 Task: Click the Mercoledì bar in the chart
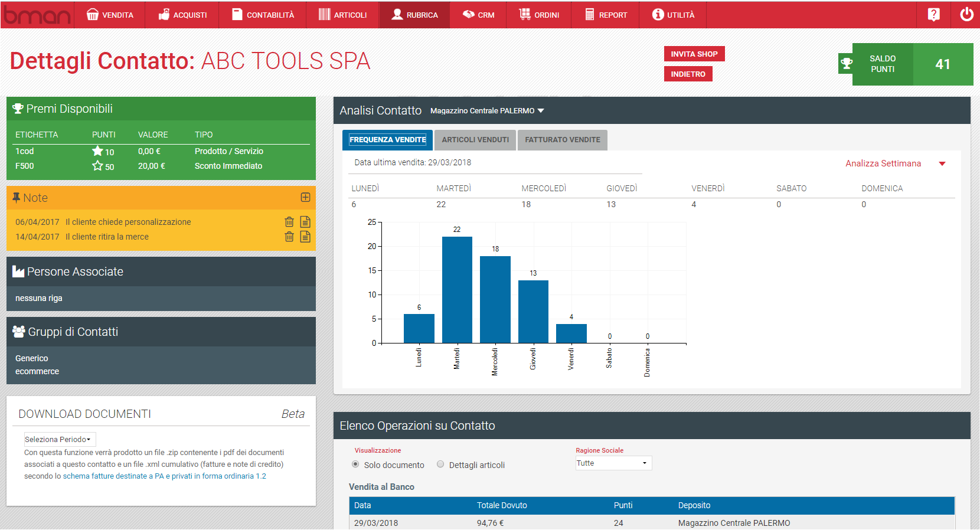click(495, 299)
